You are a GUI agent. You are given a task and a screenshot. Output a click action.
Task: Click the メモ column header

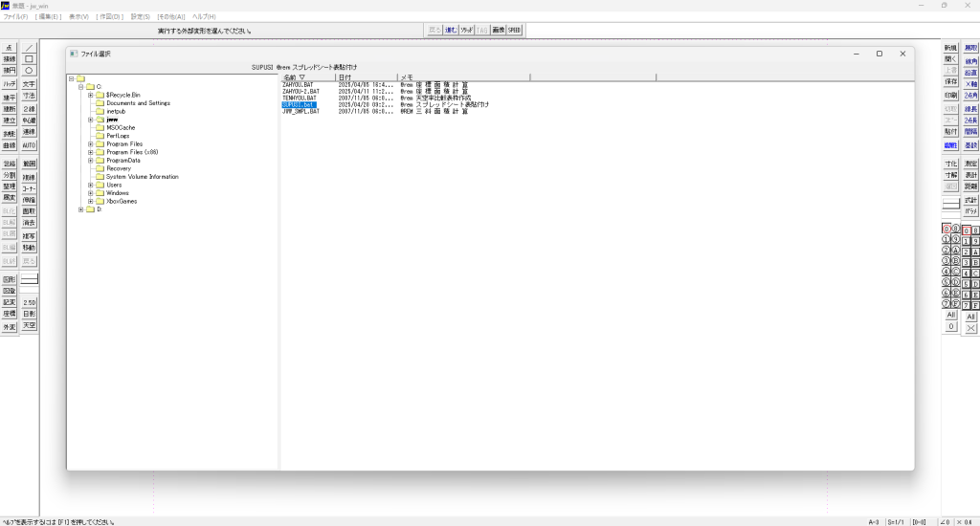coord(464,77)
